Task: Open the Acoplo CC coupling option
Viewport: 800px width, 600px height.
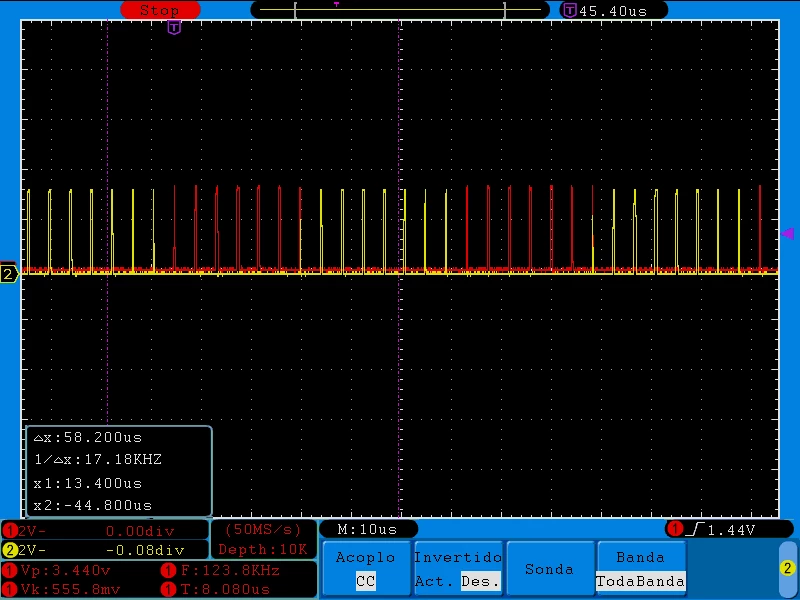Action: pos(366,568)
